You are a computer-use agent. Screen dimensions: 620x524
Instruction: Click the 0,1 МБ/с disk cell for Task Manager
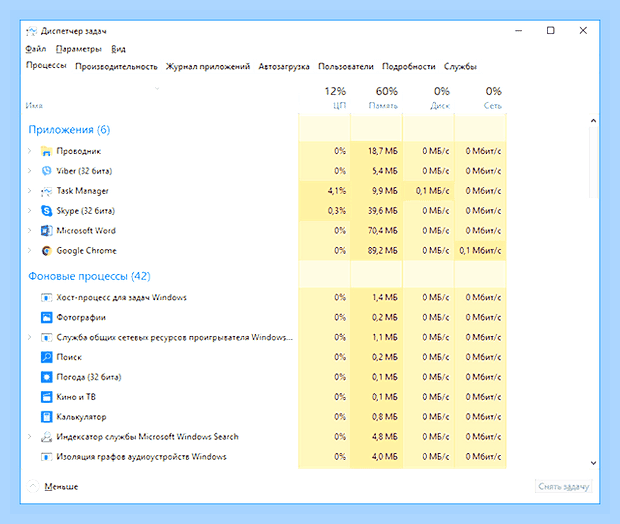pos(429,191)
